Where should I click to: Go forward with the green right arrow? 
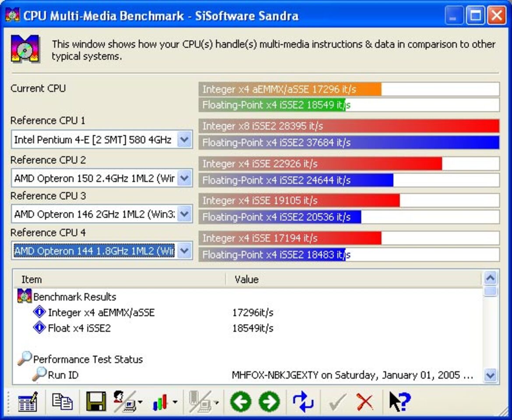269,401
